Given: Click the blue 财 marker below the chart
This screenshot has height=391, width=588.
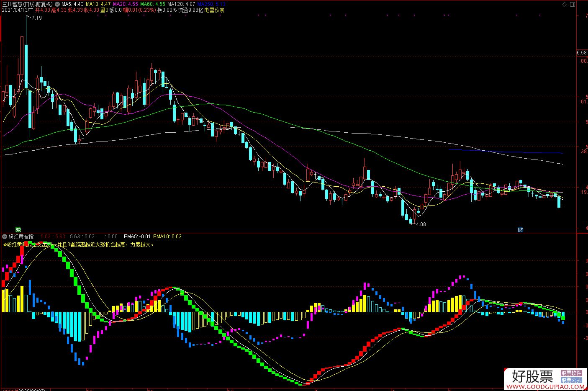Looking at the screenshot, I should tap(520, 229).
